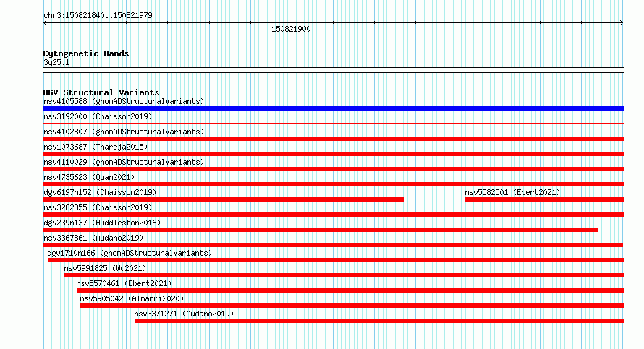Click the 150821900 ruler position label
The image size is (644, 349).
[291, 29]
